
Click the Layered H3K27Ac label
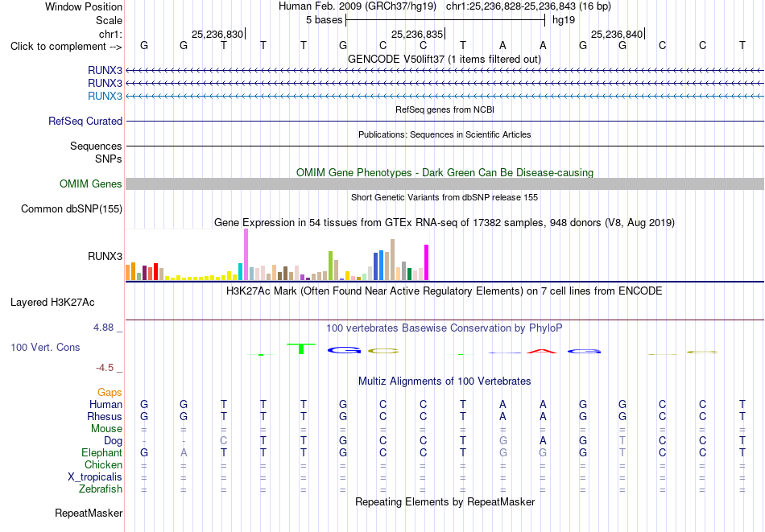(52, 303)
